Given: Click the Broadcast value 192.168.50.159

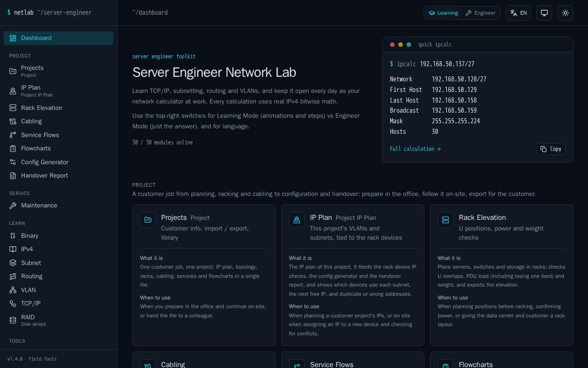Looking at the screenshot, I should pos(454,110).
